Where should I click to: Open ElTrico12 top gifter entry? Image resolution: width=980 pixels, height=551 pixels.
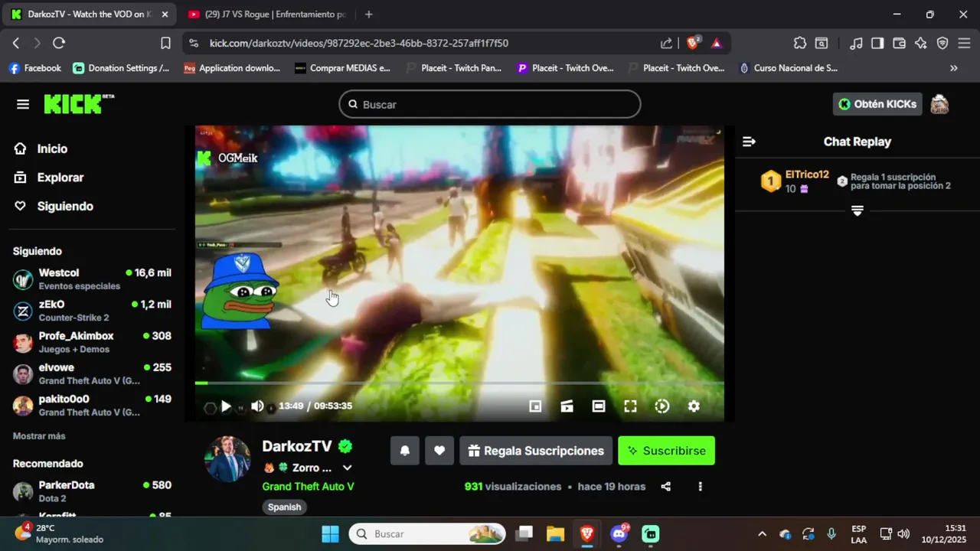[x=795, y=181]
